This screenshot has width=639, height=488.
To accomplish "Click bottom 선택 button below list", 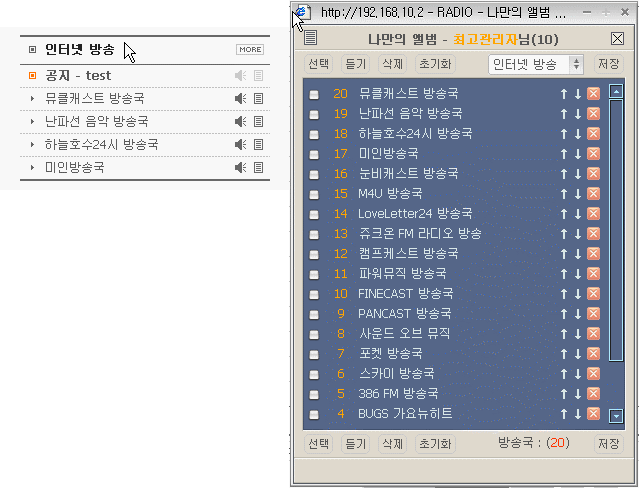I will (x=318, y=444).
